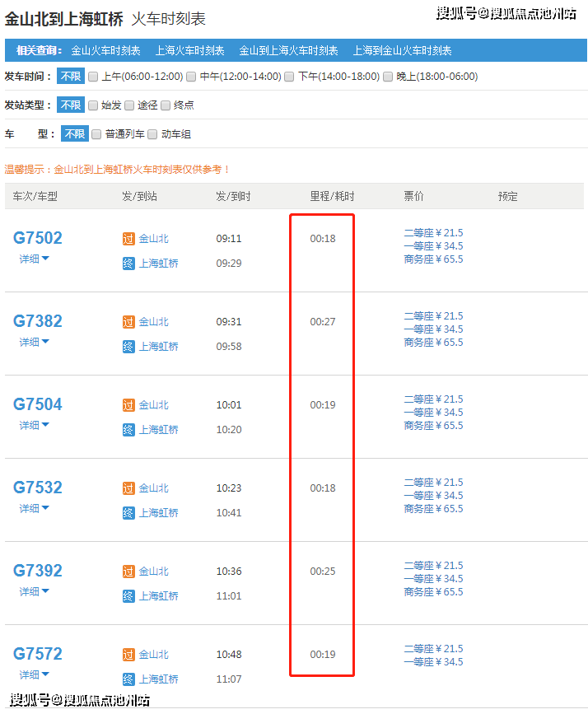Click 一等座 ¥34.5 price for G7382
Viewport: 588px width, 714px height.
(x=433, y=329)
